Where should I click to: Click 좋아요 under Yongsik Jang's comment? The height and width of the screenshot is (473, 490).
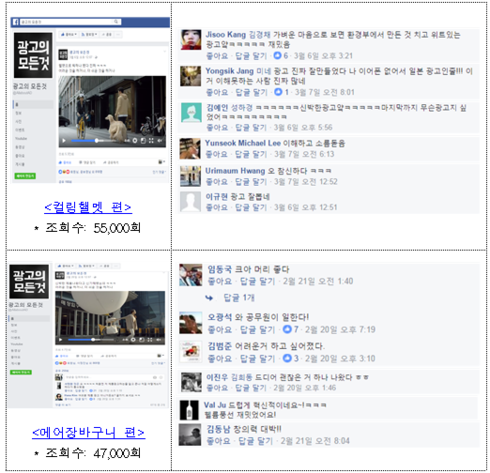tap(217, 92)
